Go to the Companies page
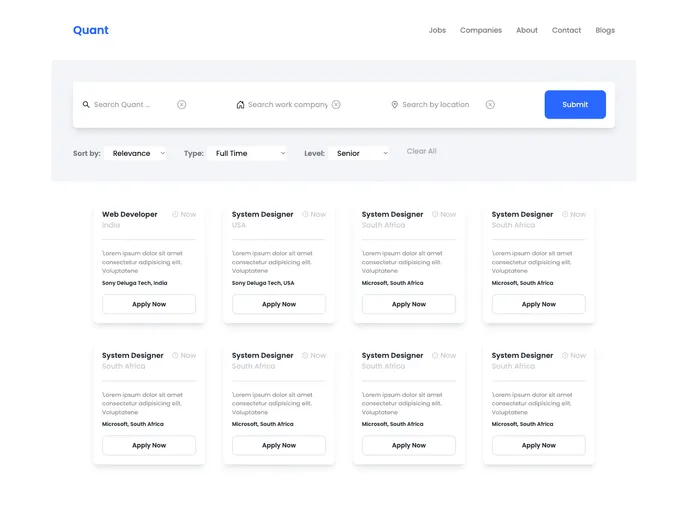 pos(481,30)
